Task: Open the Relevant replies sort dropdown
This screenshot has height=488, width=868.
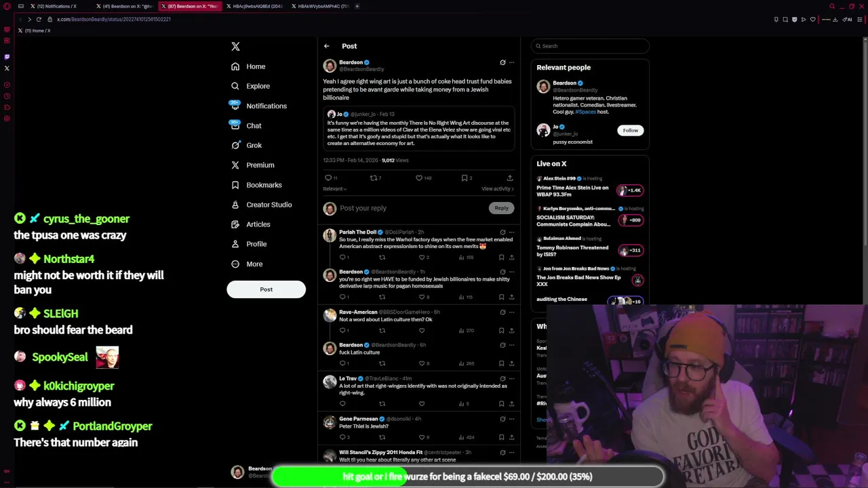Action: 335,189
